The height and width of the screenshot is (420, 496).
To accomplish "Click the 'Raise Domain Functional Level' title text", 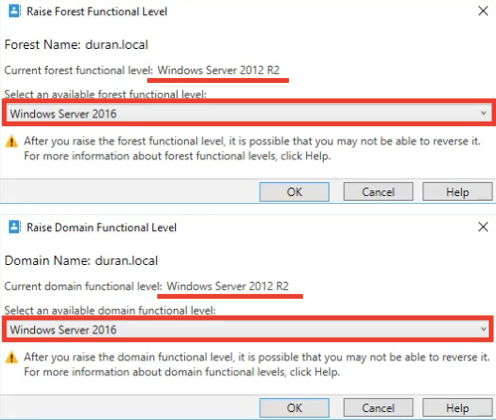I will pyautogui.click(x=102, y=227).
